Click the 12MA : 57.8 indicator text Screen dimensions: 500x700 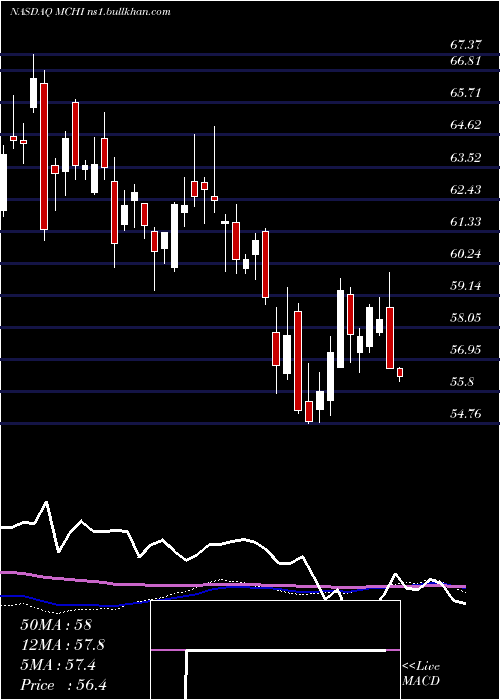pos(62,645)
